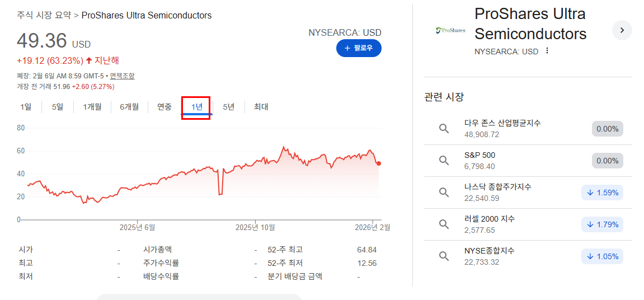This screenshot has width=644, height=300.
Task: Search icon beside 나스닥 종합주가지수
Action: coord(444,193)
